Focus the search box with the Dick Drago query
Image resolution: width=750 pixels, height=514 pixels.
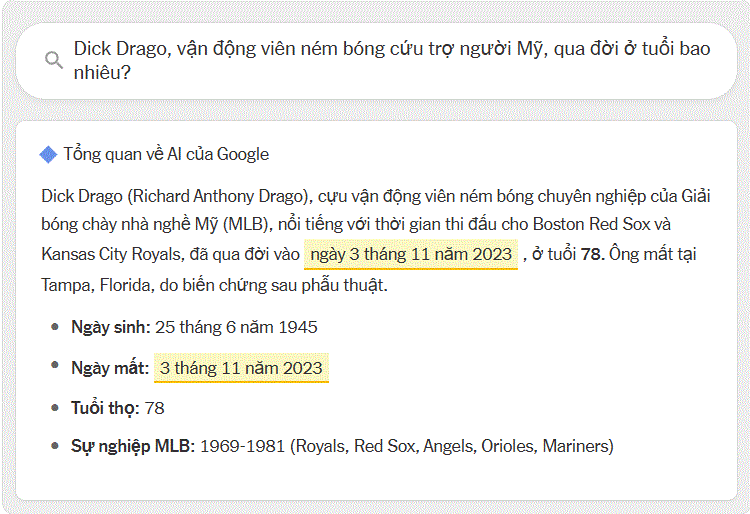390,60
